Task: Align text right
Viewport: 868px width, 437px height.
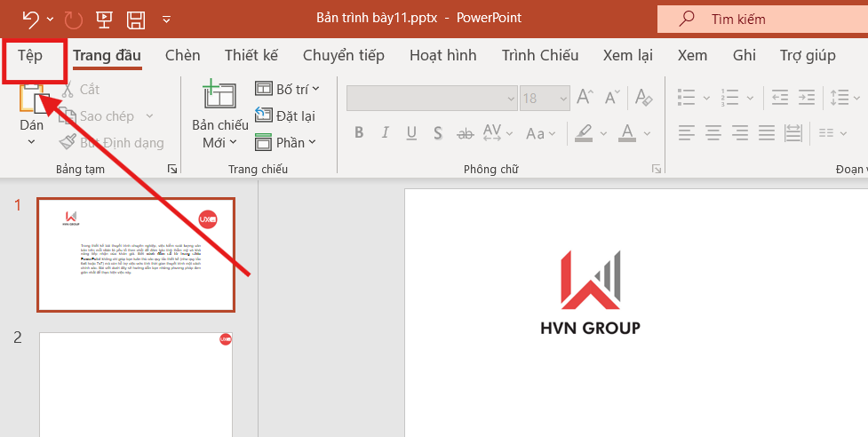Action: tap(740, 132)
